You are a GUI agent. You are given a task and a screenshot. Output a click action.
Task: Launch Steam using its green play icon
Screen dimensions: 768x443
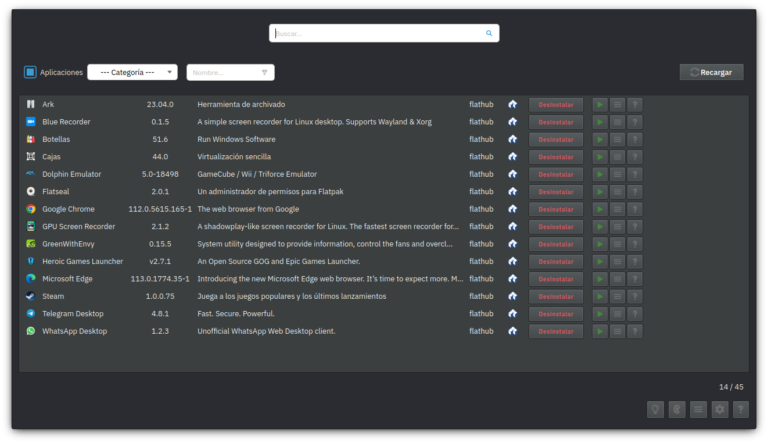[599, 296]
